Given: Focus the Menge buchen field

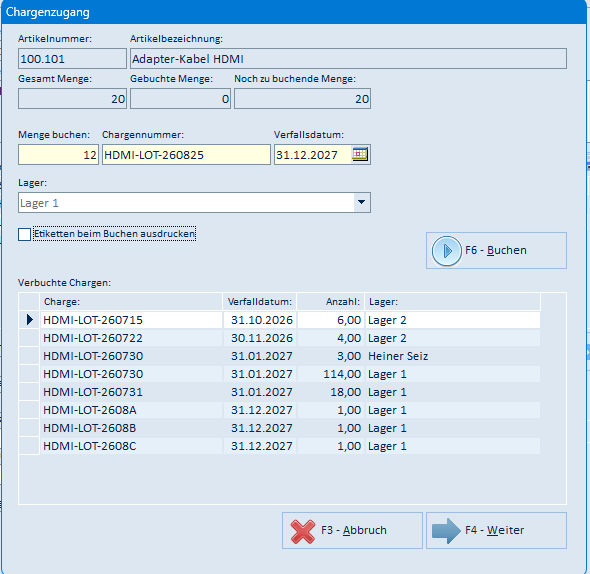Looking at the screenshot, I should pyautogui.click(x=58, y=155).
